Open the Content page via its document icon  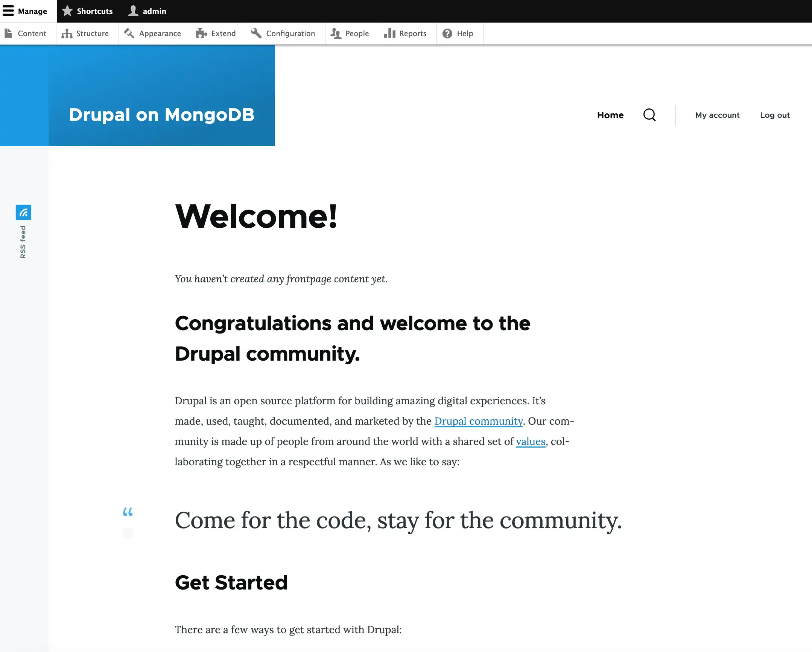pos(9,33)
